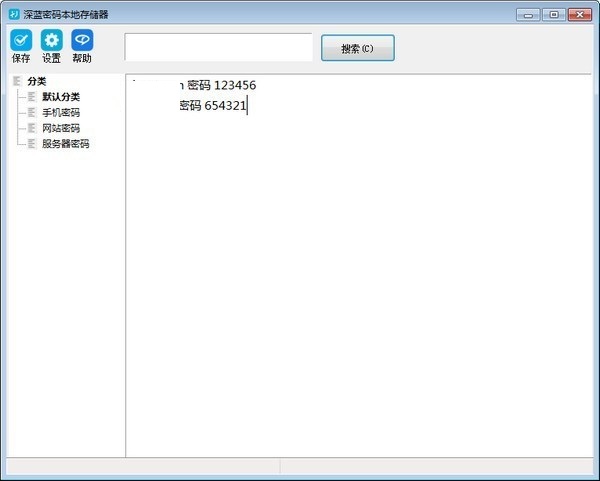Image resolution: width=600 pixels, height=481 pixels.
Task: Minimize the 深蓝密码本地存储器 window
Action: [x=528, y=15]
